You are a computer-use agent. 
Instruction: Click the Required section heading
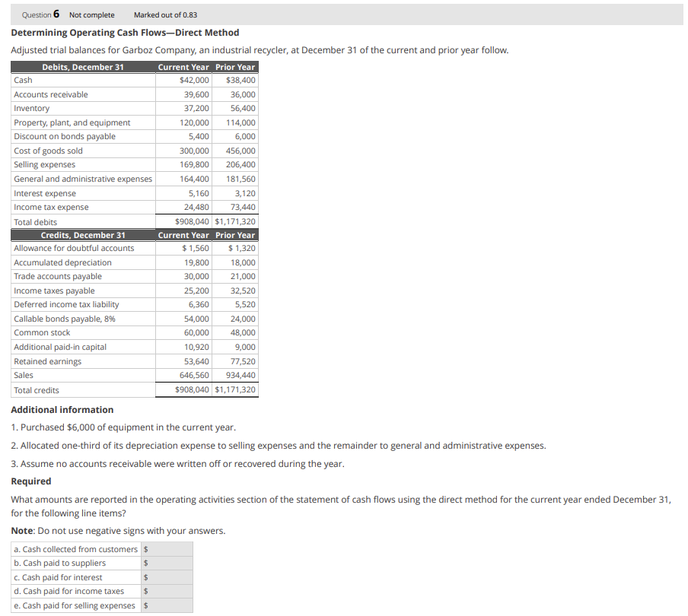pos(25,481)
